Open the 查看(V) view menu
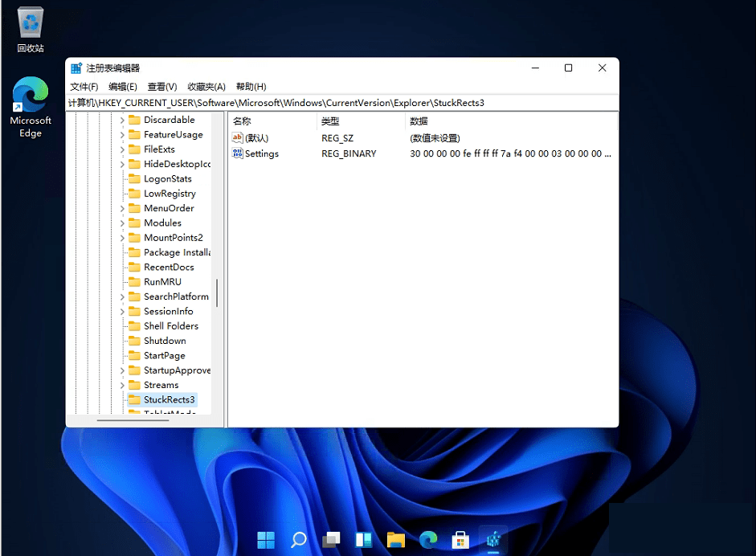Screen dimensions: 756x556 coord(162,87)
